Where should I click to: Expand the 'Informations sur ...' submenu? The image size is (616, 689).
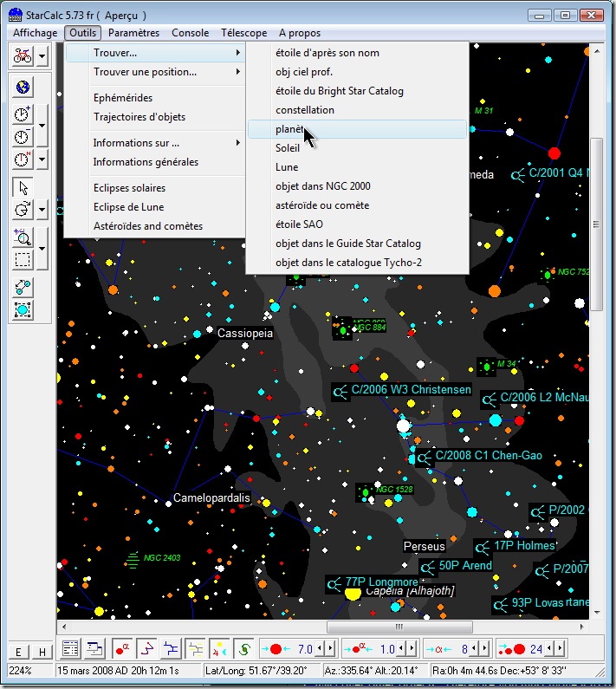[x=156, y=143]
